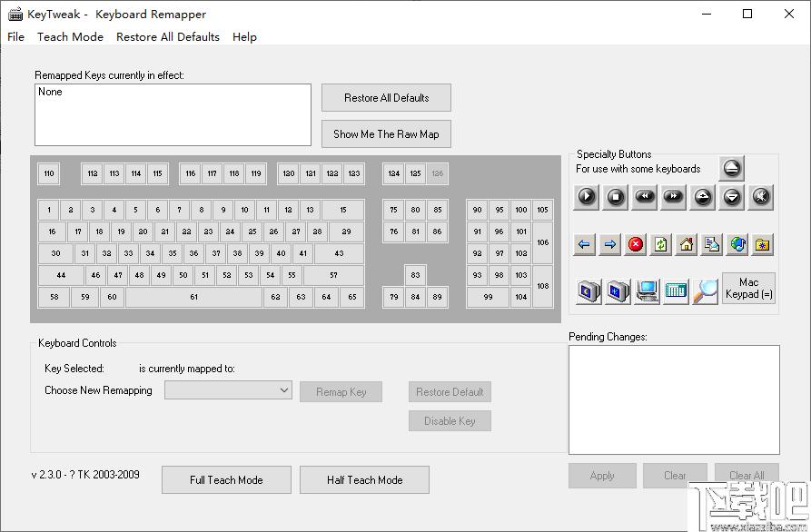The width and height of the screenshot is (811, 532).
Task: Select the Mail envelope specialty button
Action: [x=711, y=244]
